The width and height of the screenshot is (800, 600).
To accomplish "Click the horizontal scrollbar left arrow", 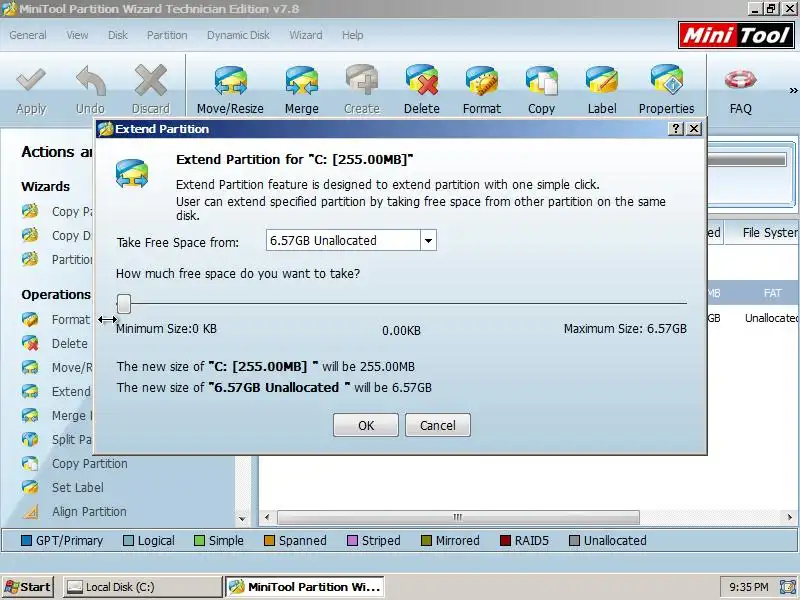I will (267, 517).
